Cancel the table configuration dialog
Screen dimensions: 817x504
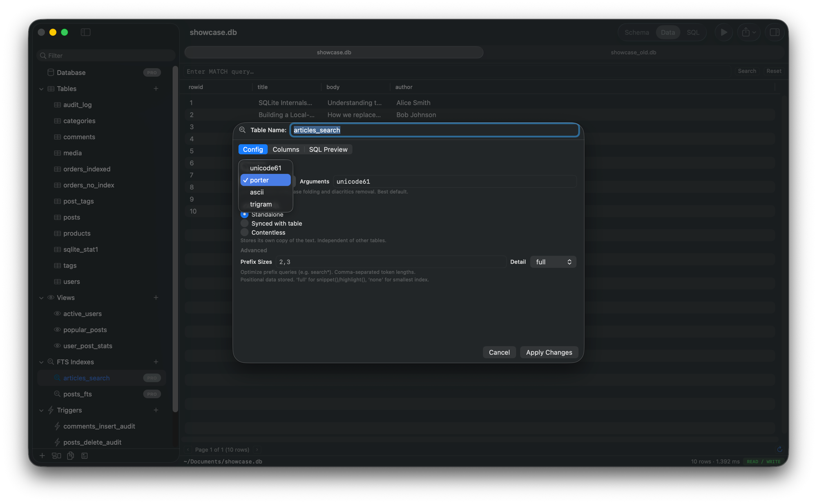pos(499,352)
